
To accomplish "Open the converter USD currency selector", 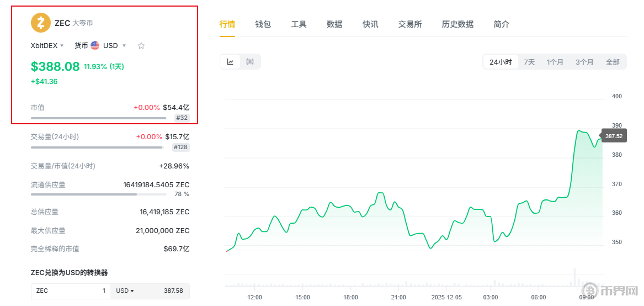I will 125,291.
